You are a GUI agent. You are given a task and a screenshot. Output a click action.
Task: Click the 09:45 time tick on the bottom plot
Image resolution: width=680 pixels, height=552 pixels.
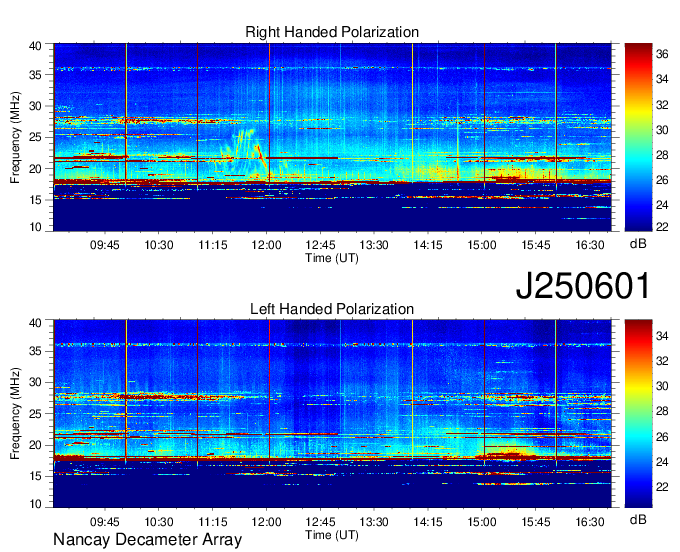click(x=105, y=522)
